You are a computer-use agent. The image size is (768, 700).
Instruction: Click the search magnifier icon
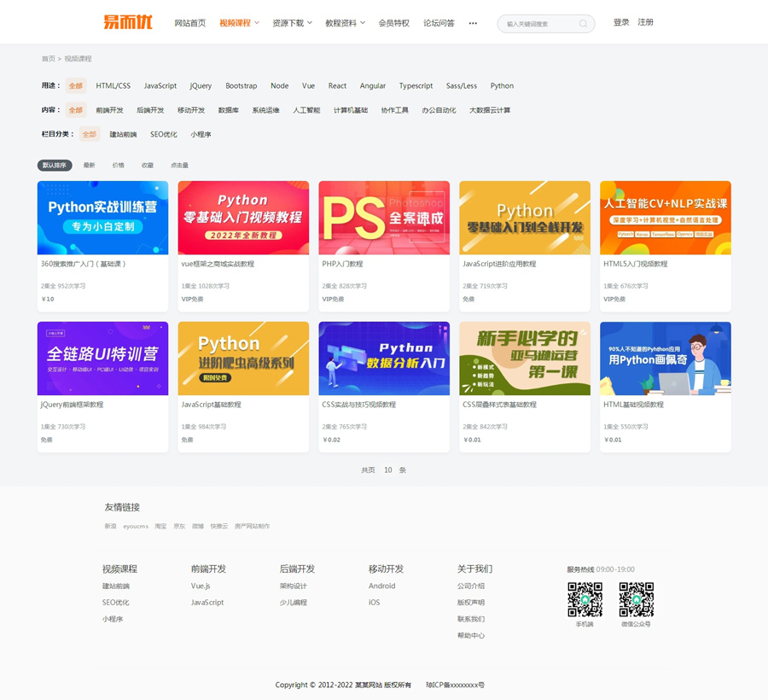click(583, 24)
